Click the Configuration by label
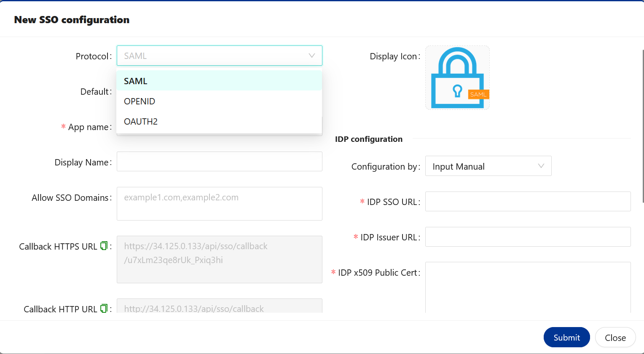Screen dimensions: 644x354 [x=385, y=166]
